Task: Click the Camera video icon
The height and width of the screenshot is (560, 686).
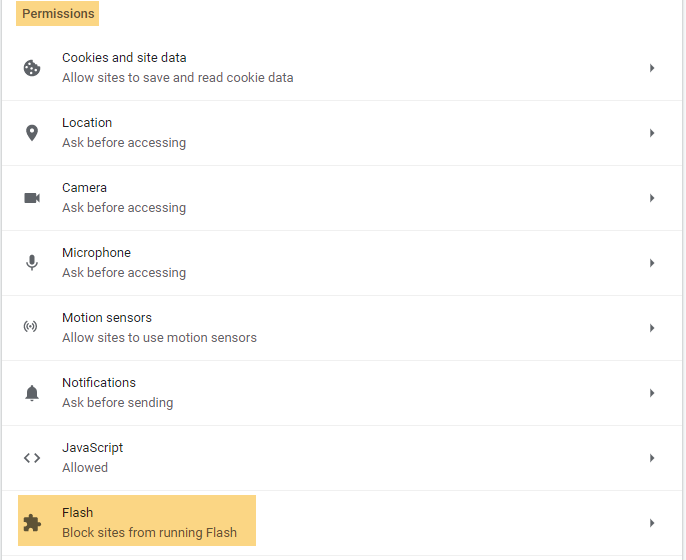Action: pos(32,198)
